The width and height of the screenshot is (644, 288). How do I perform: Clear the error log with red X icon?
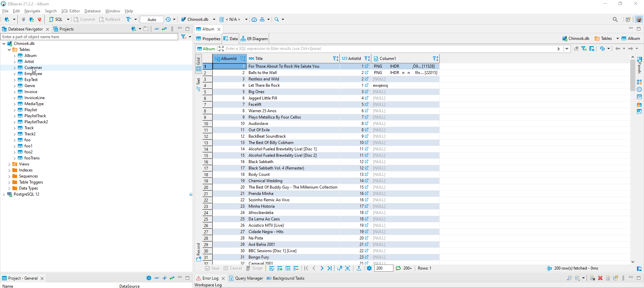(x=600, y=278)
